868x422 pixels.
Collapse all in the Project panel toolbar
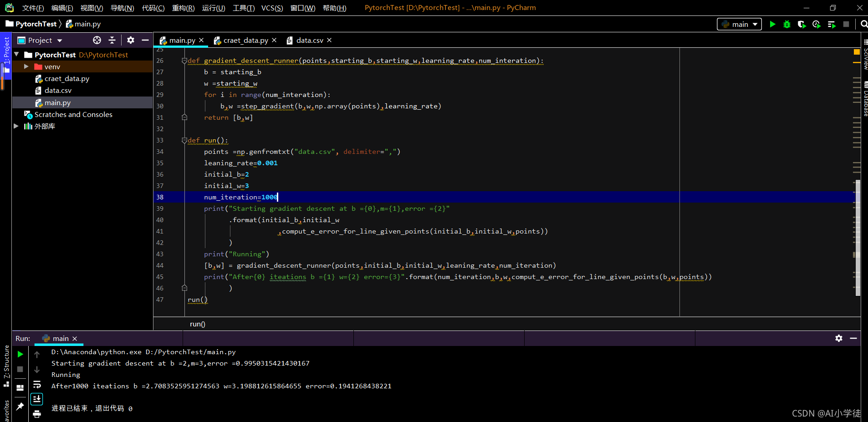pos(112,40)
